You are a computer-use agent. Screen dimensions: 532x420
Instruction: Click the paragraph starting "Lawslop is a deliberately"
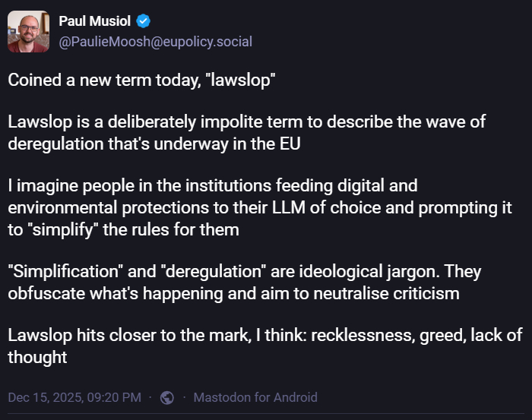[x=246, y=133]
